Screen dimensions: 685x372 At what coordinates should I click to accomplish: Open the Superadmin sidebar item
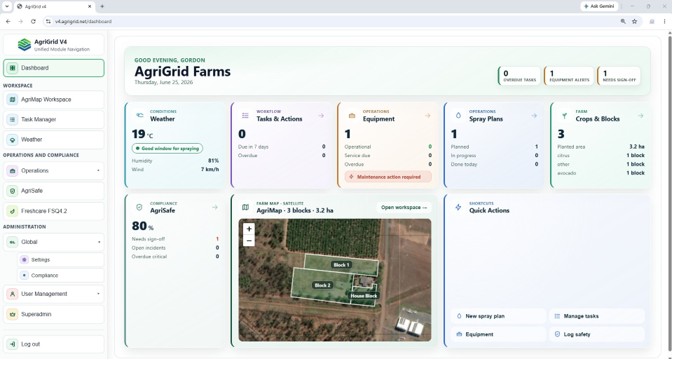[54, 314]
